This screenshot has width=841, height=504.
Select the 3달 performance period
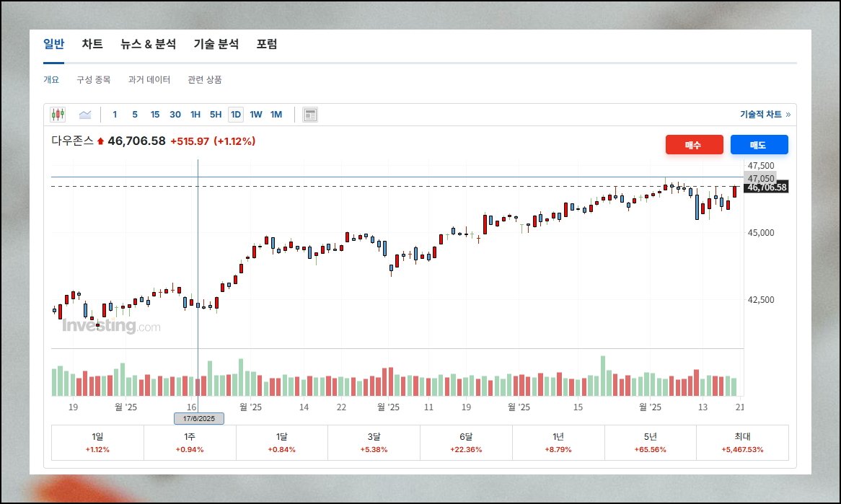pos(374,443)
